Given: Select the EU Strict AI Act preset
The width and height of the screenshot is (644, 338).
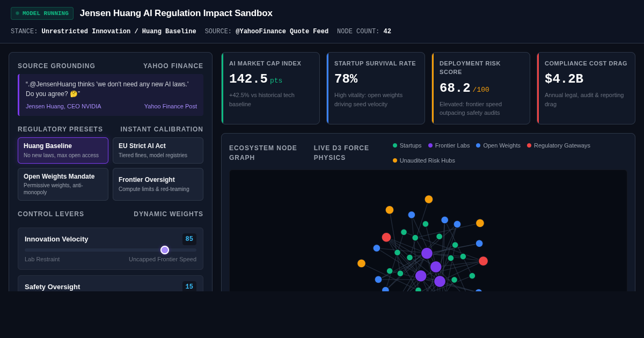Looking at the screenshot, I should tap(158, 150).
